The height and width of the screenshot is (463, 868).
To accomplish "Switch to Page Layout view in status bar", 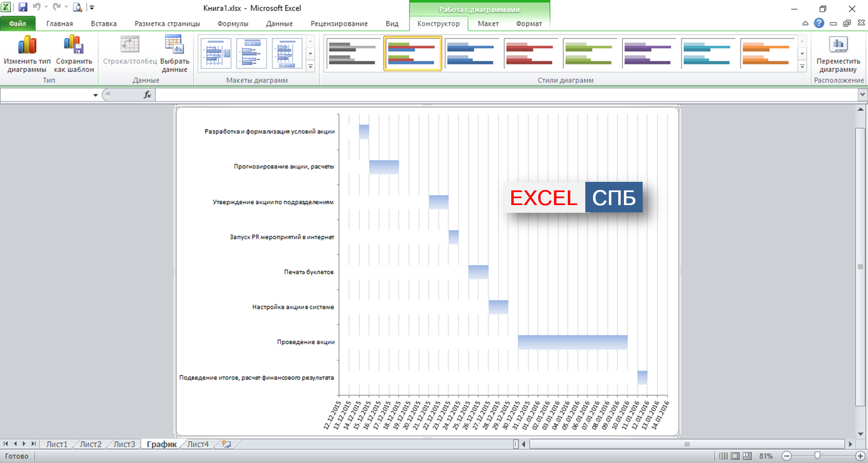I will (735, 456).
